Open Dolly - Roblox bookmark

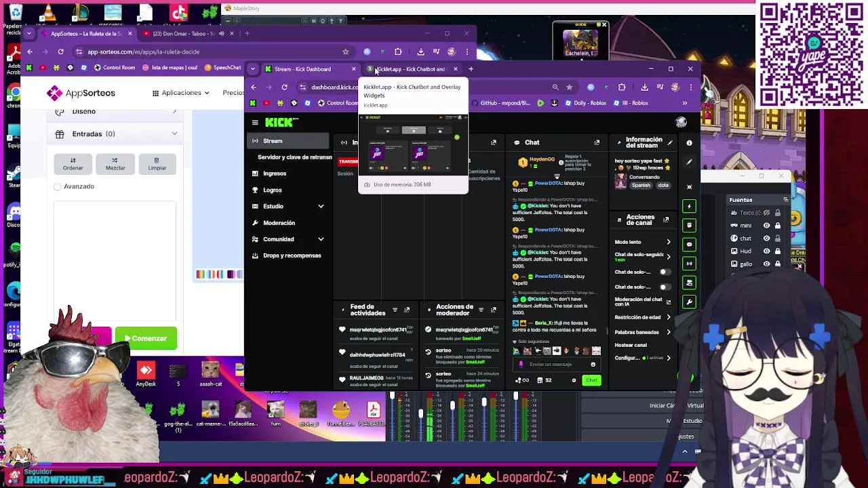585,103
